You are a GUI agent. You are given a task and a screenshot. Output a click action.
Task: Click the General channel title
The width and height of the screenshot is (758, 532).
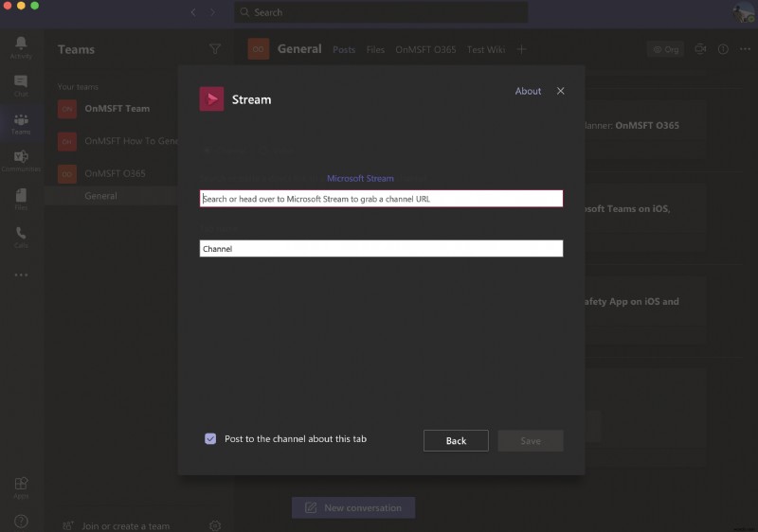(x=299, y=49)
